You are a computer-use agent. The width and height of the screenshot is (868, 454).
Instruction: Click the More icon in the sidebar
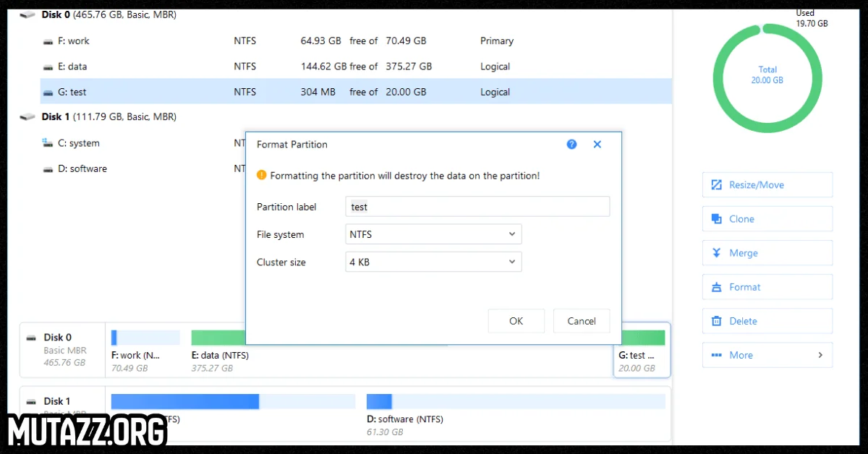[x=720, y=354]
